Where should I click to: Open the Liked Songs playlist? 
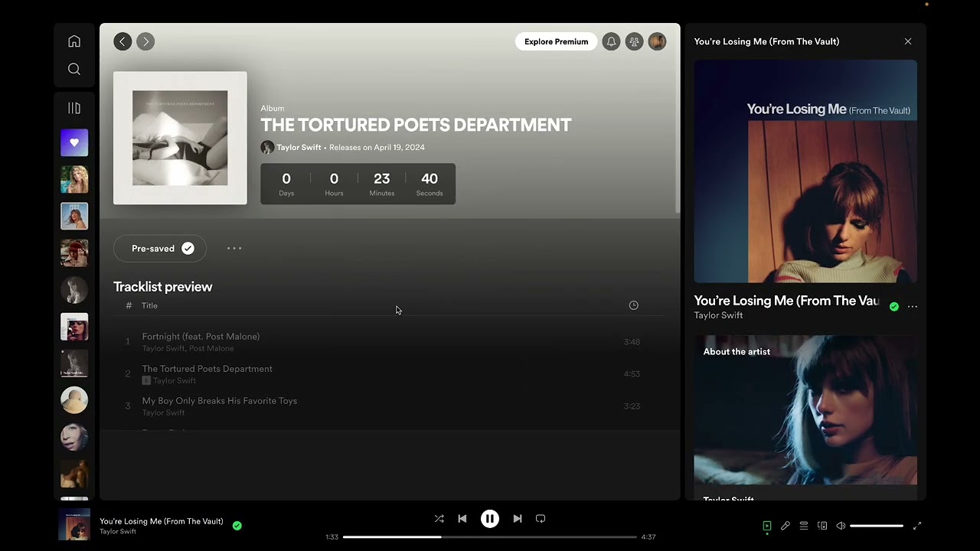[x=74, y=142]
